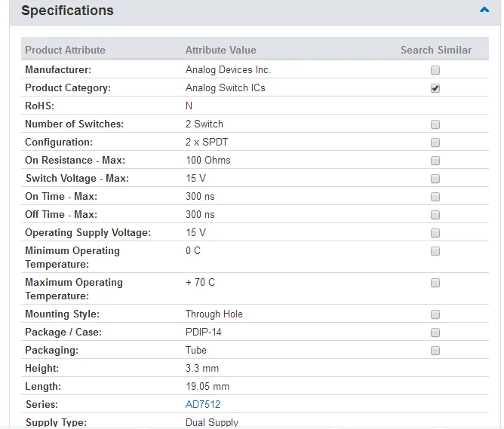504x429 pixels.
Task: Click the Height: label
Action: (42, 369)
